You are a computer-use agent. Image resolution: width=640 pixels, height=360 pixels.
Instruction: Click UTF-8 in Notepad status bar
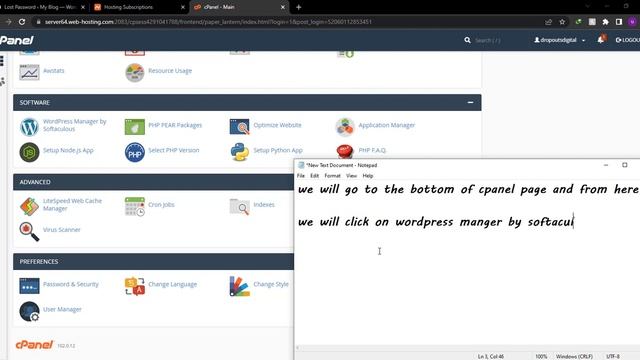click(x=613, y=356)
